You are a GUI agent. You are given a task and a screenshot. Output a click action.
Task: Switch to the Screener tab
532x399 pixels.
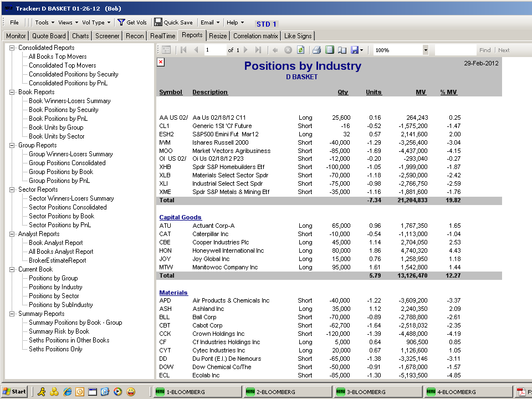(107, 36)
